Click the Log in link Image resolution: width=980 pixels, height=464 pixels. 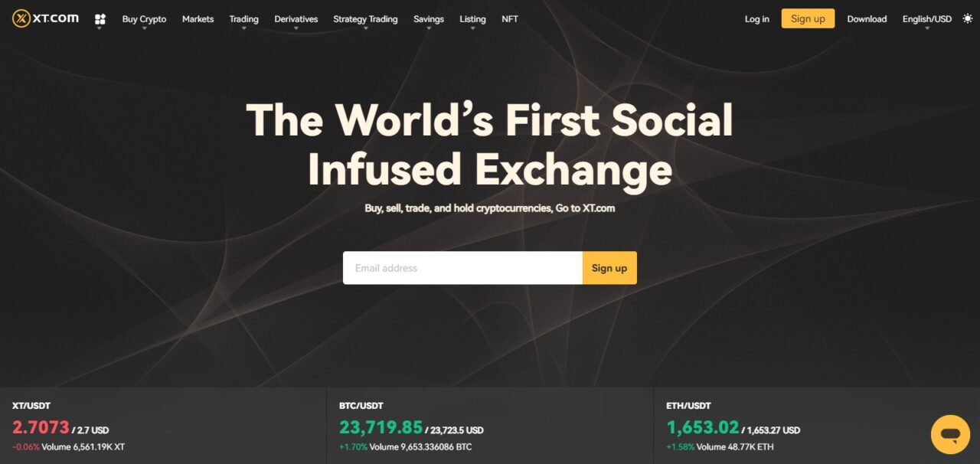(x=756, y=19)
